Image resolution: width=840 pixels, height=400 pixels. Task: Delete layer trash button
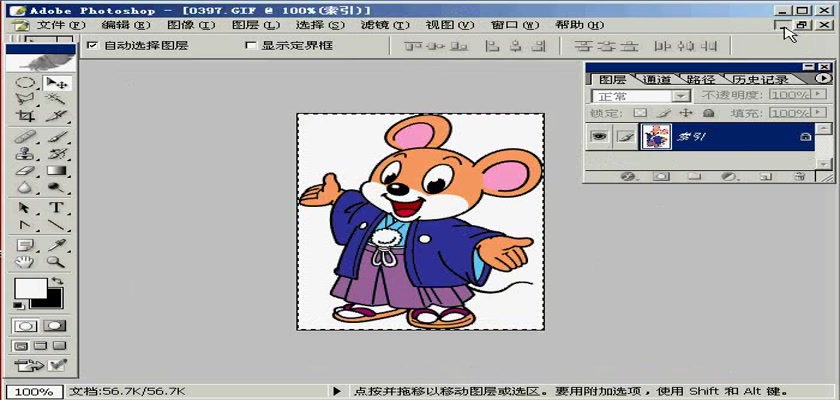point(798,176)
